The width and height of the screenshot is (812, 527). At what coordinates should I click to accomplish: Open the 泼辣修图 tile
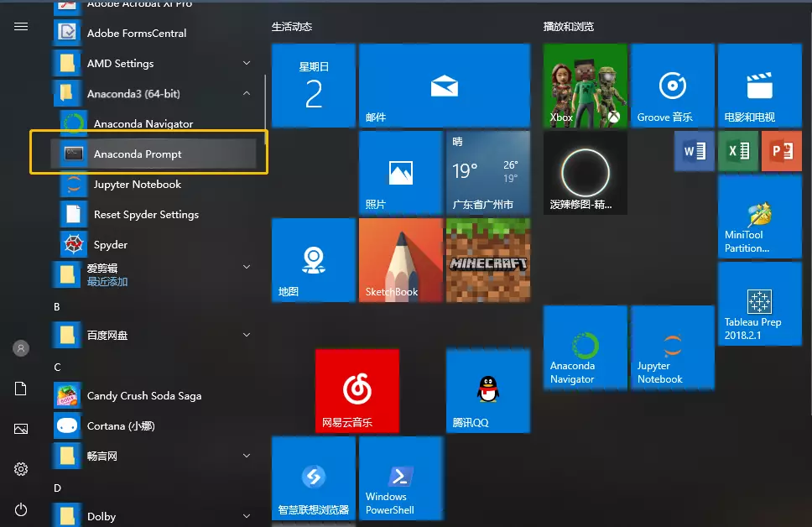586,173
